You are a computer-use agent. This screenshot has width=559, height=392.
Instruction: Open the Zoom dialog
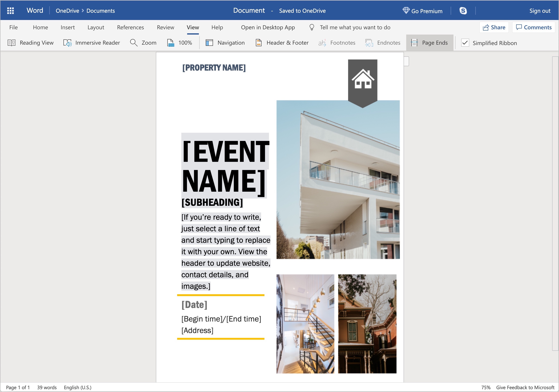point(143,43)
